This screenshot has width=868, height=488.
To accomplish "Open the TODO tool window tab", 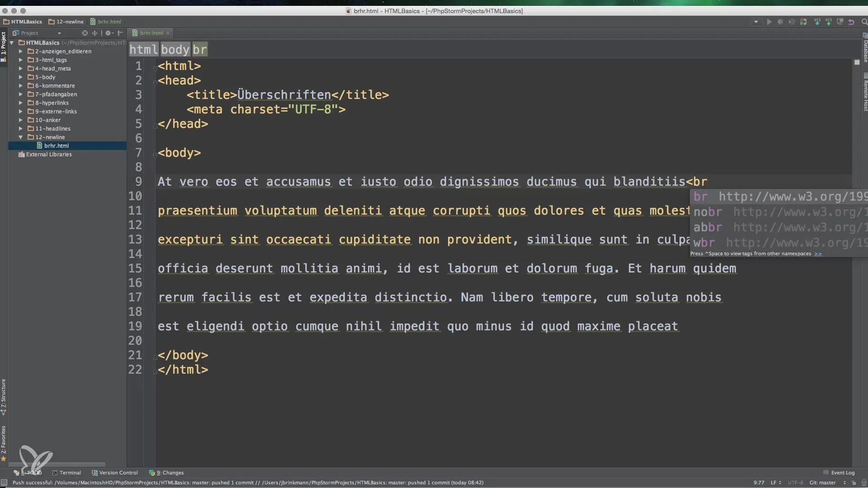I will [x=28, y=473].
